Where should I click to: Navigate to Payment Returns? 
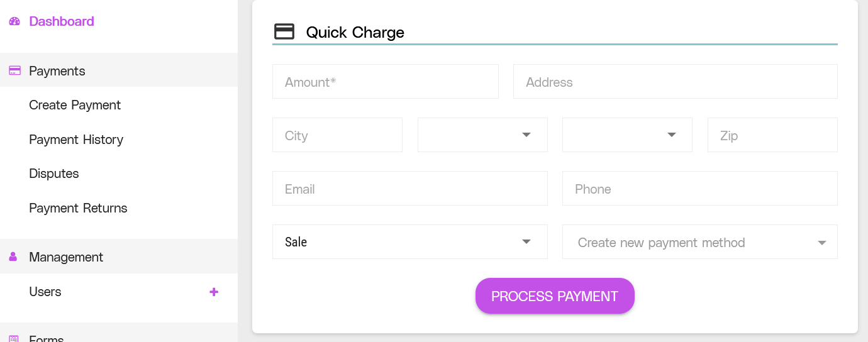coord(78,208)
